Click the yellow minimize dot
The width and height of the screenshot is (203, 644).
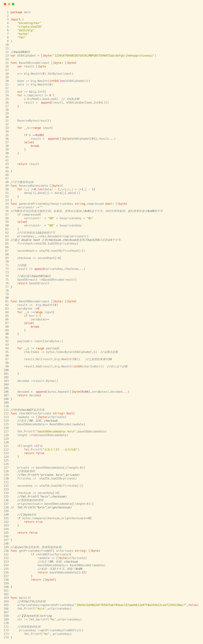point(9,4)
